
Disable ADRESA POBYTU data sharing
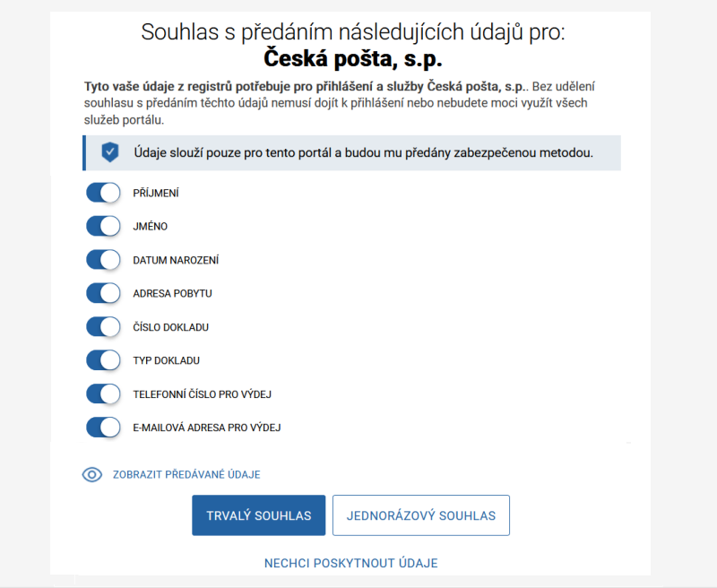pyautogui.click(x=103, y=293)
